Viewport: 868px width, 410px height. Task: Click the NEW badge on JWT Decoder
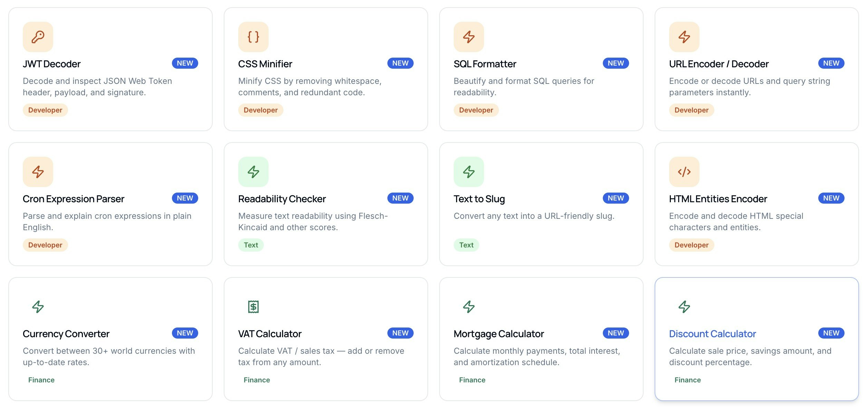coord(185,63)
